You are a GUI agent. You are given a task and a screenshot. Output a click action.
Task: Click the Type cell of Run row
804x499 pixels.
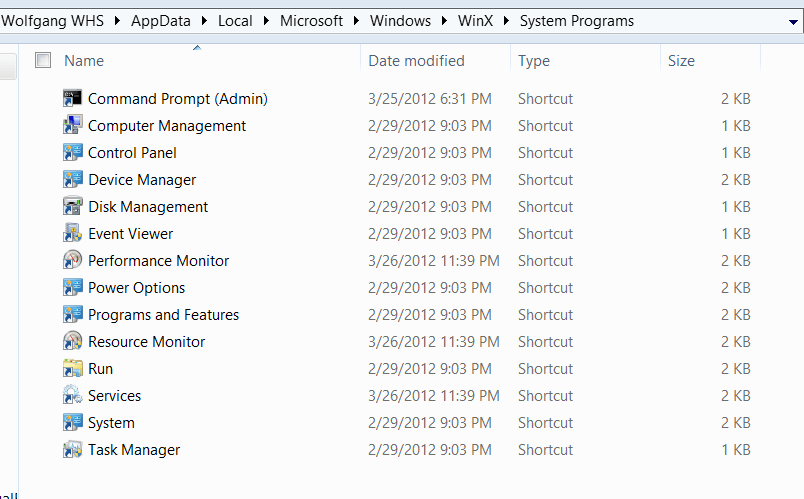click(546, 369)
